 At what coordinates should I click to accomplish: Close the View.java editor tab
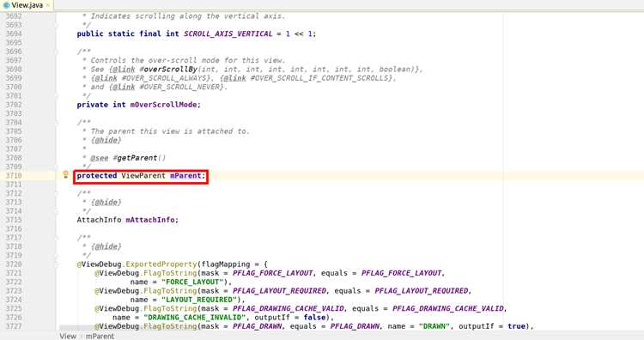pos(48,5)
